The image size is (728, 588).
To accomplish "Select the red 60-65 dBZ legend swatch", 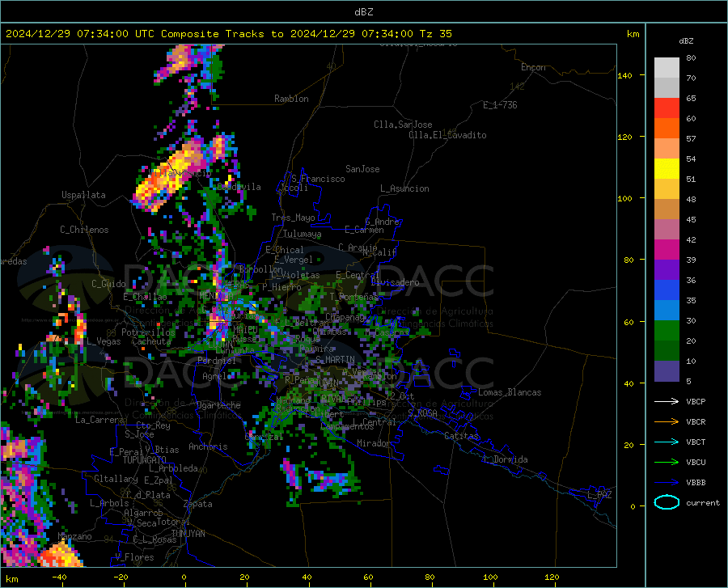I will pos(667,108).
